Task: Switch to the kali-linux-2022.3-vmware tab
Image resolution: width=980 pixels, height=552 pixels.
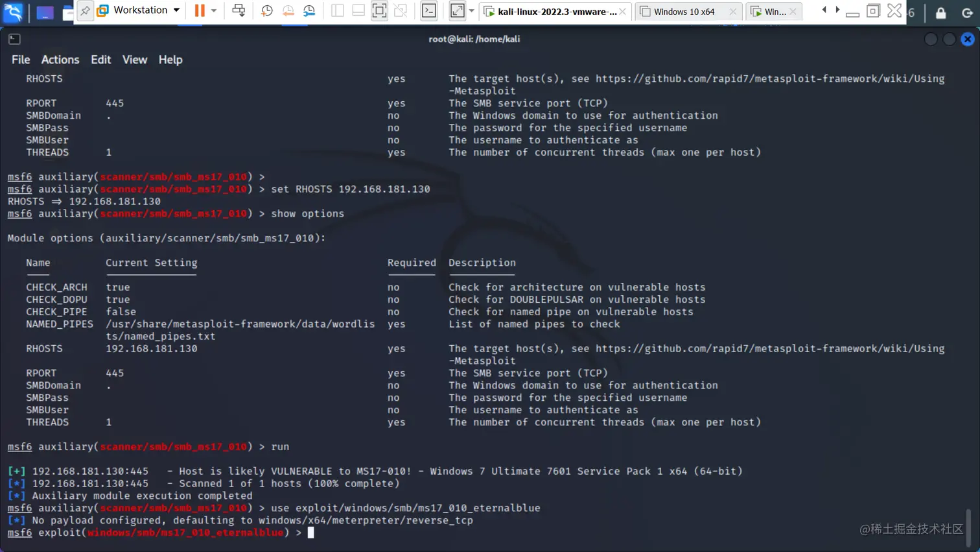Action: (555, 12)
